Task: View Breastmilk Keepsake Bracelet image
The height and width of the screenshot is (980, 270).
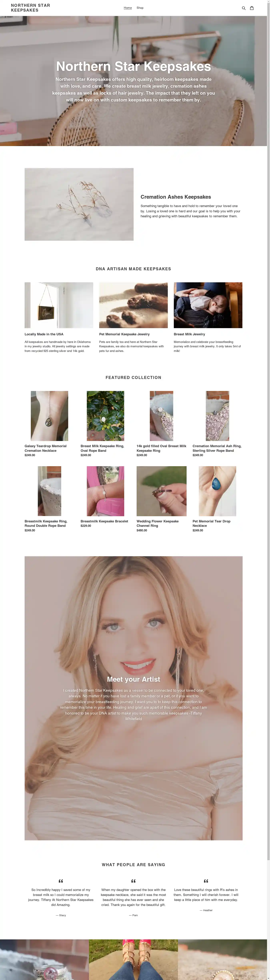Action: (105, 491)
